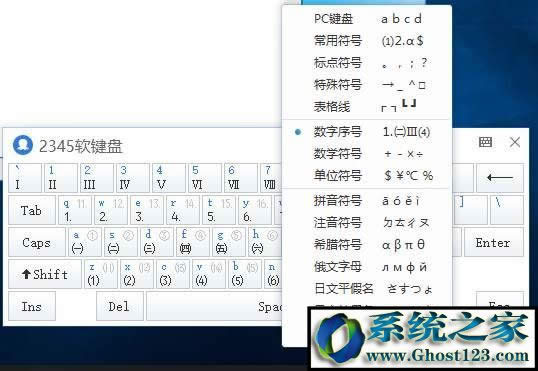
Task: Tap the c key showing (3)
Action: (173, 274)
